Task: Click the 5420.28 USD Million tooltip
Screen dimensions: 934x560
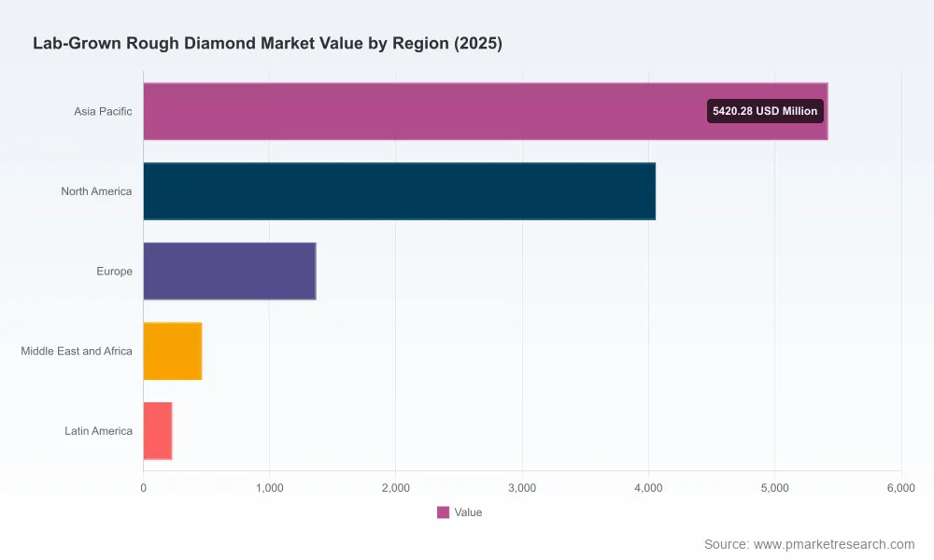Action: pos(765,111)
